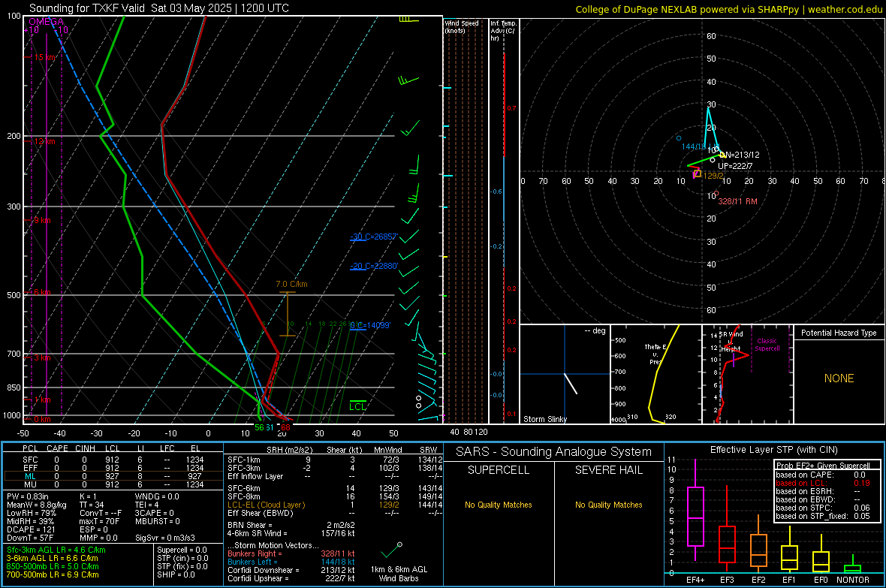Click the 'UP=222/7' hodograph label

735,166
